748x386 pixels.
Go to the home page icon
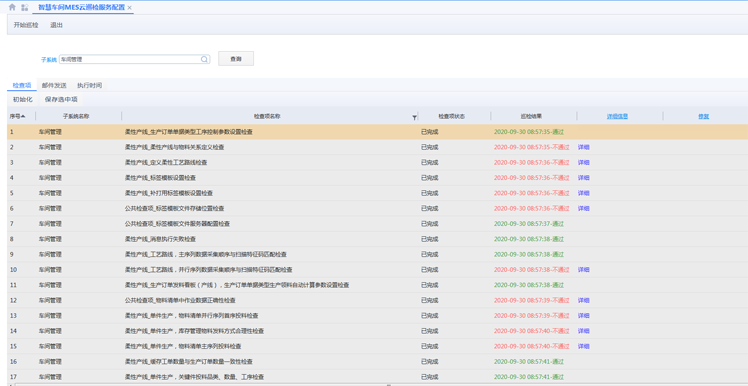tap(12, 7)
